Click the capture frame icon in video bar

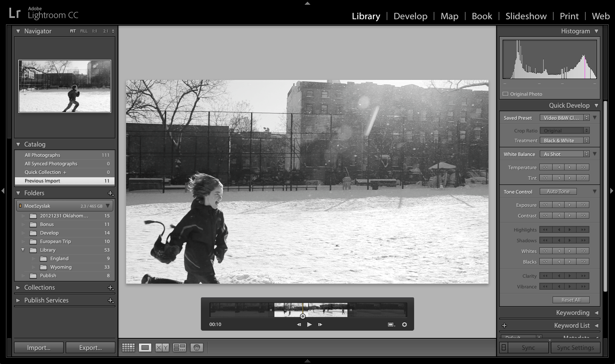click(x=390, y=324)
